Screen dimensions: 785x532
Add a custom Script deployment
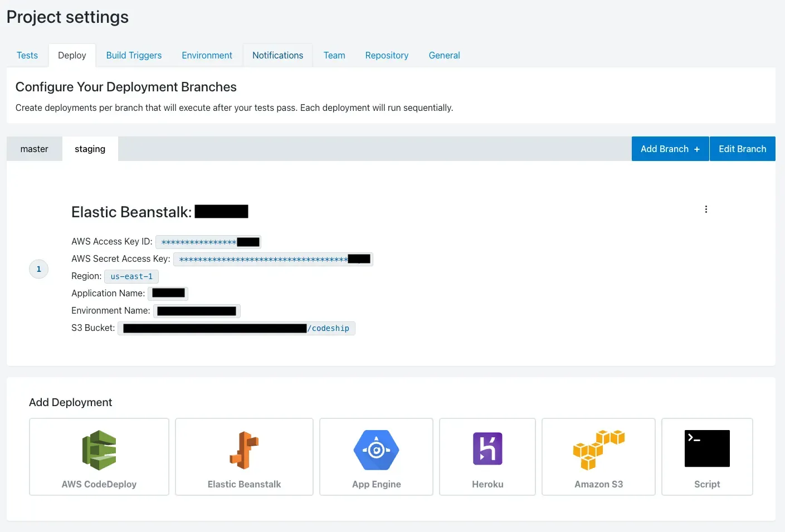pos(707,456)
